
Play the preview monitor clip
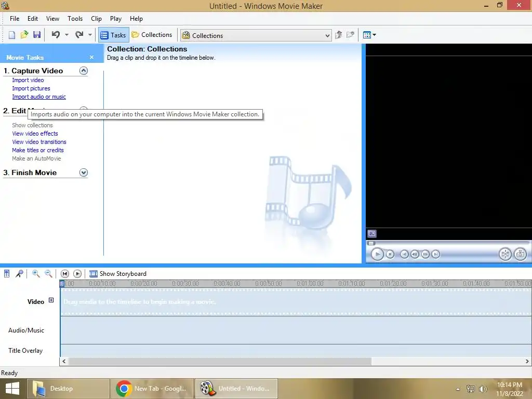pos(377,254)
